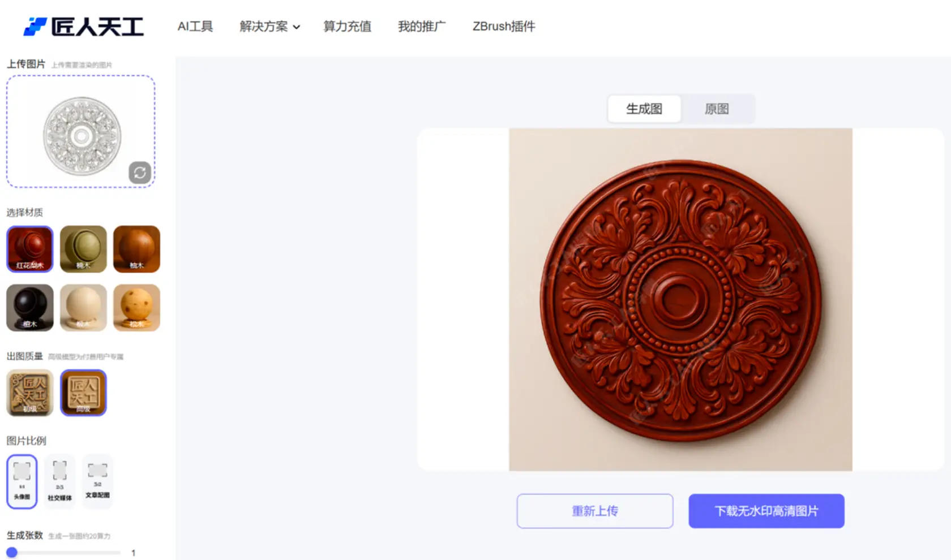The image size is (951, 560).
Task: Select the 初级 basic quality option
Action: pos(30,393)
